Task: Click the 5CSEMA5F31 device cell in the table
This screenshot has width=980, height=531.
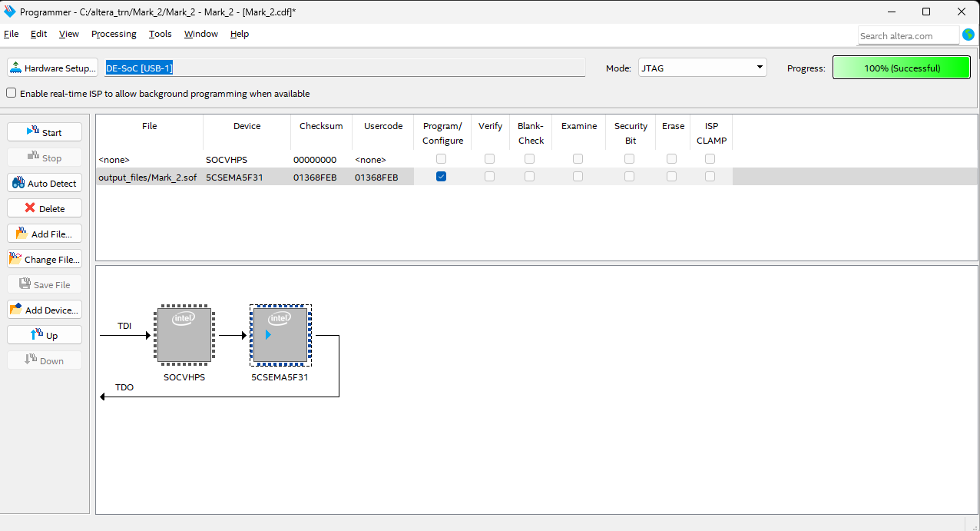Action: (247, 177)
